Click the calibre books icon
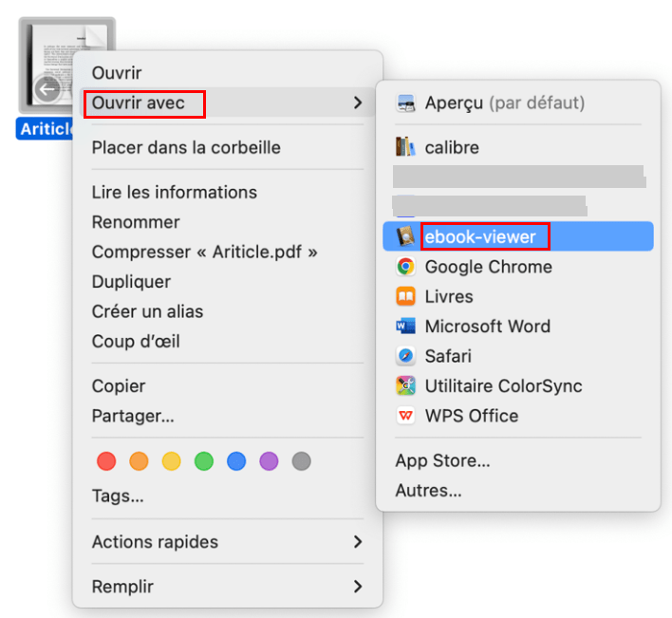 405,147
